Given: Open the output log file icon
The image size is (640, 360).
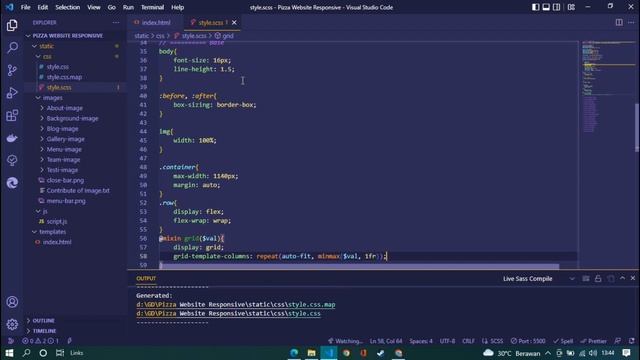Looking at the screenshot, I should click(x=611, y=278).
